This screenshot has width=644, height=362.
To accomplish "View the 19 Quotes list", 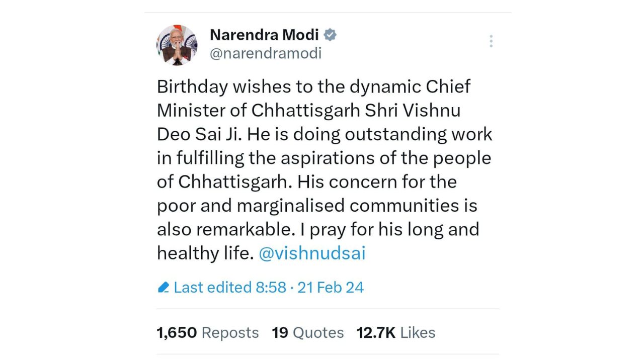I will click(307, 333).
